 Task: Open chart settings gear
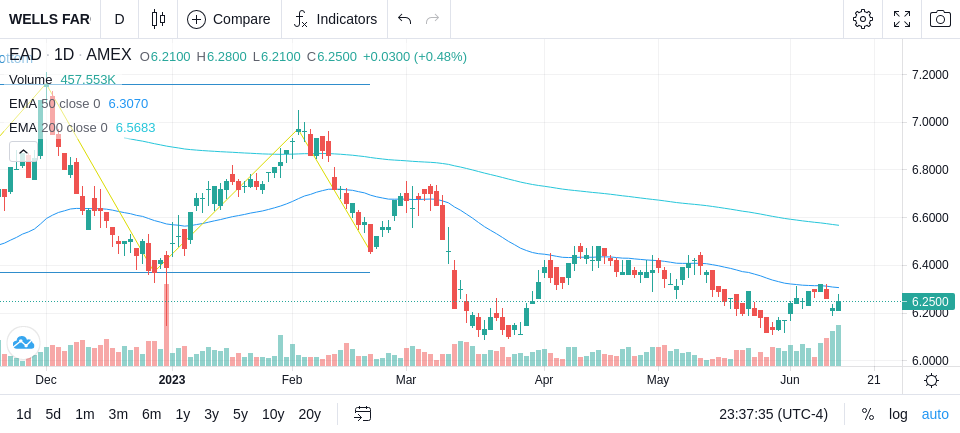[863, 19]
